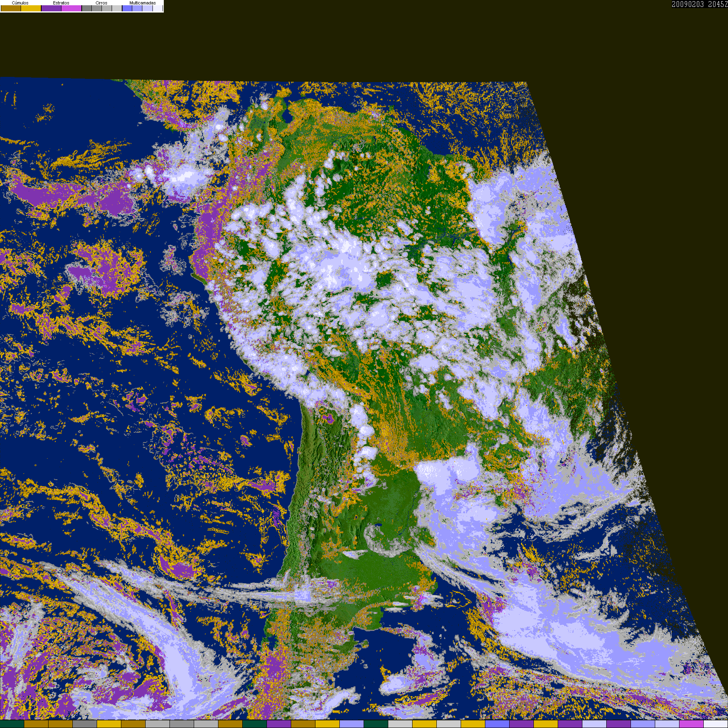This screenshot has height=728, width=728.
Task: Pick the pale lavender Multicamadas swatch
Action: click(x=147, y=8)
